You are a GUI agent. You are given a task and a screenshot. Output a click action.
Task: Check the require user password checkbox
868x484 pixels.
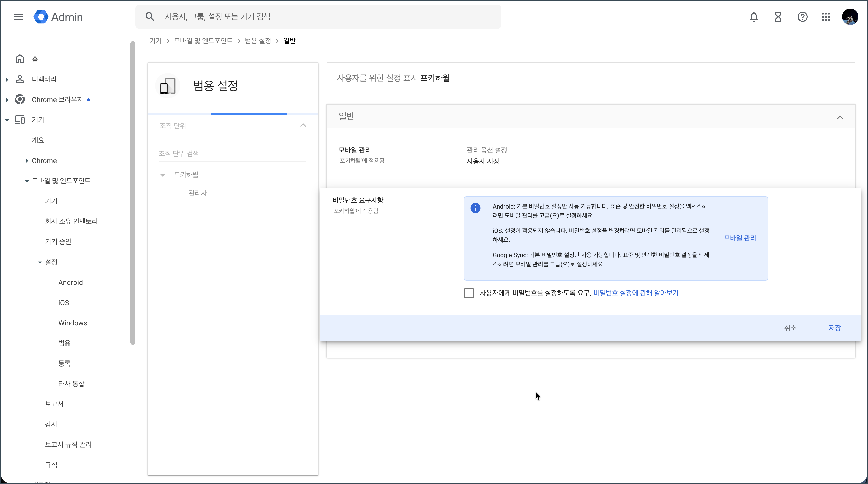(469, 293)
